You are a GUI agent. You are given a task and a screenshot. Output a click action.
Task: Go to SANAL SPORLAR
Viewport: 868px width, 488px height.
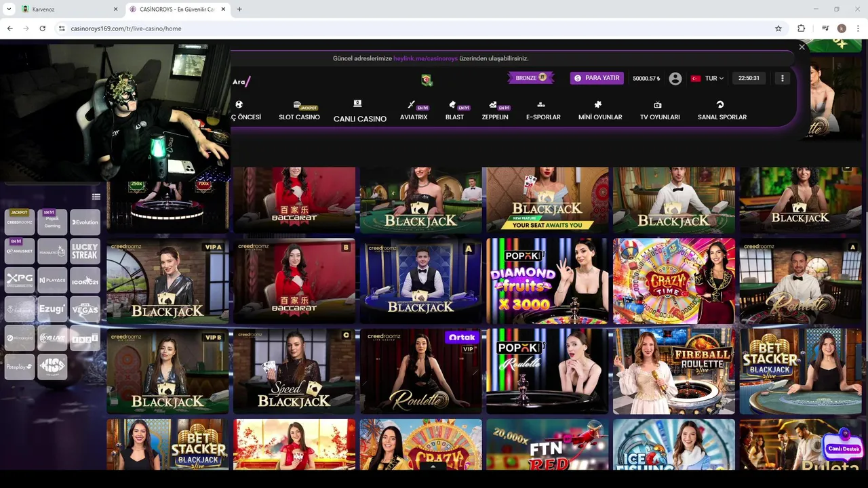(722, 111)
